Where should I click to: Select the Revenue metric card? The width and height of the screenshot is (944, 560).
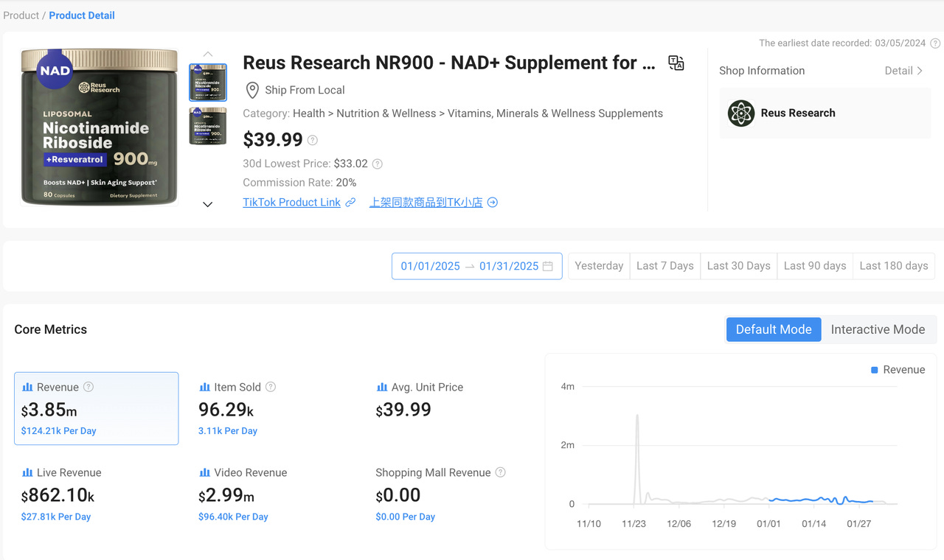(x=97, y=408)
